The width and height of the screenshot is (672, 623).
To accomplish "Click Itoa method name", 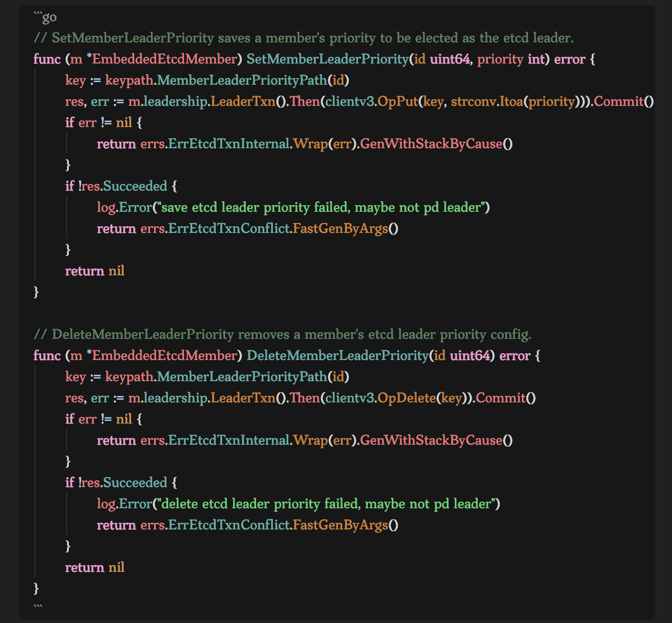I will [511, 101].
